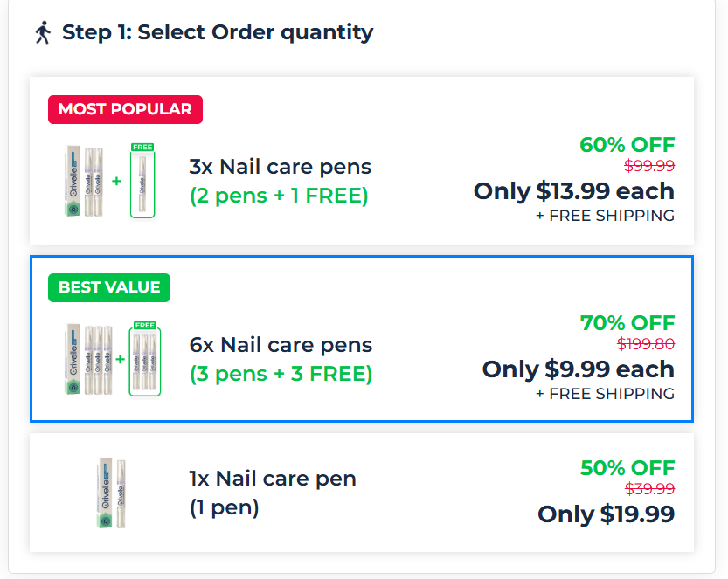Click the 50% OFF discount label
728x579 pixels.
(627, 468)
